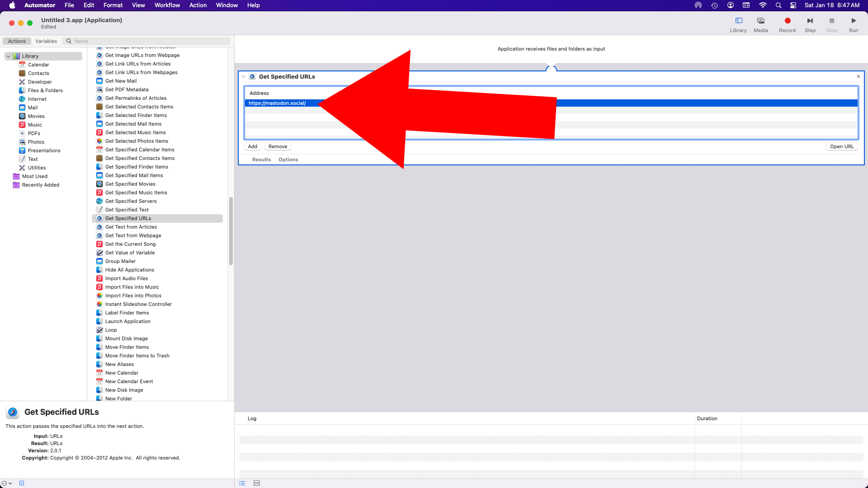Click the Remove URL button

[278, 146]
